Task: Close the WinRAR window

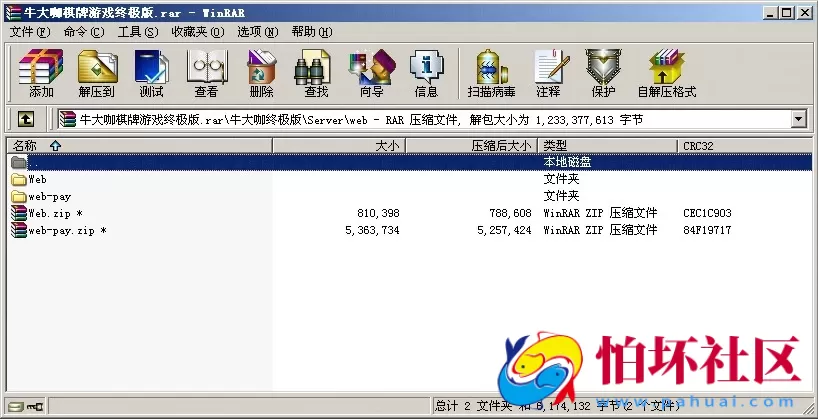Action: (804, 13)
